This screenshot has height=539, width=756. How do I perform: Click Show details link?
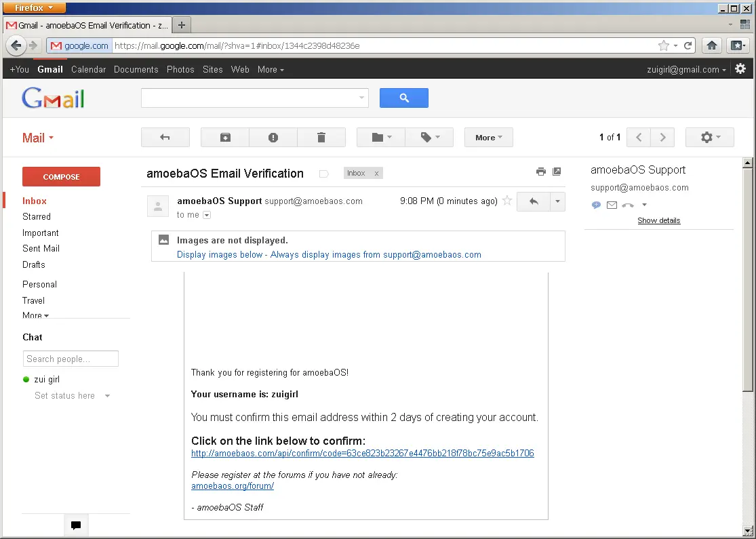tap(658, 220)
